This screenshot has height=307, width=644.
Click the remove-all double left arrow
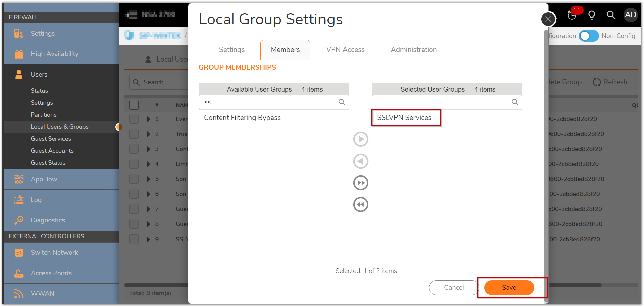361,205
